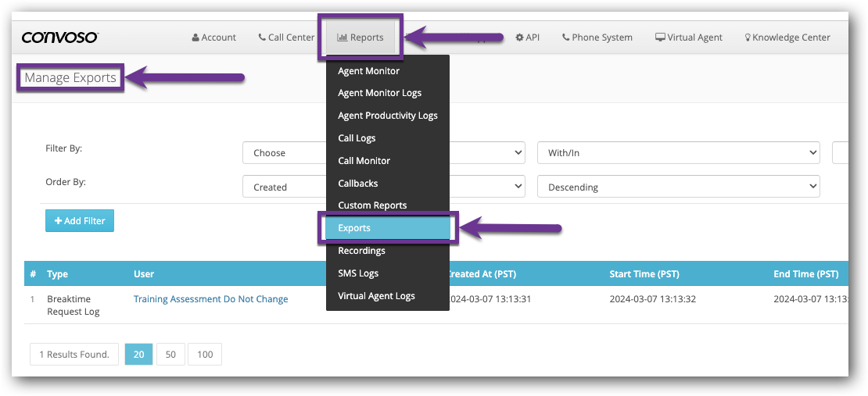Open Virtual Agent Logs entry
Image resolution: width=868 pixels, height=396 pixels.
click(388, 296)
